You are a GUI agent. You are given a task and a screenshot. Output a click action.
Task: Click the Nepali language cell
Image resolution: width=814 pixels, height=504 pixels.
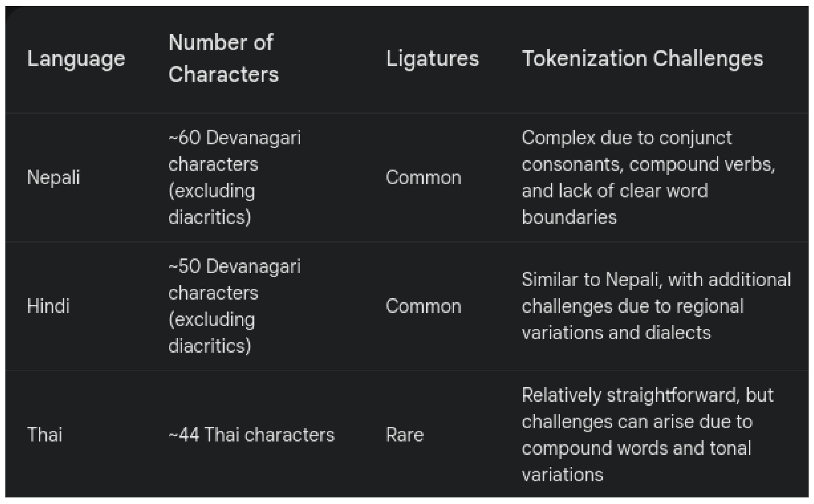point(54,177)
